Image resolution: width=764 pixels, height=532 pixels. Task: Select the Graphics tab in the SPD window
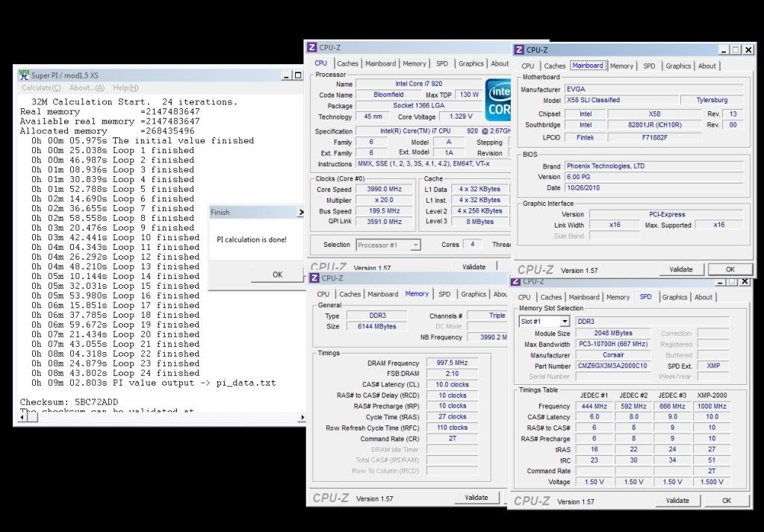(675, 297)
